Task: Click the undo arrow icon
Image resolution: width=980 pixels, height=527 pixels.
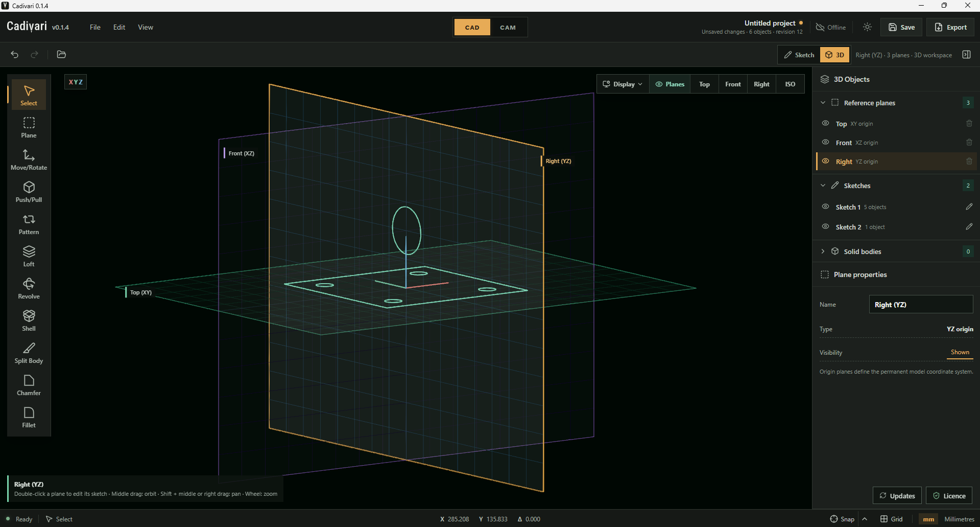Action: pos(15,55)
